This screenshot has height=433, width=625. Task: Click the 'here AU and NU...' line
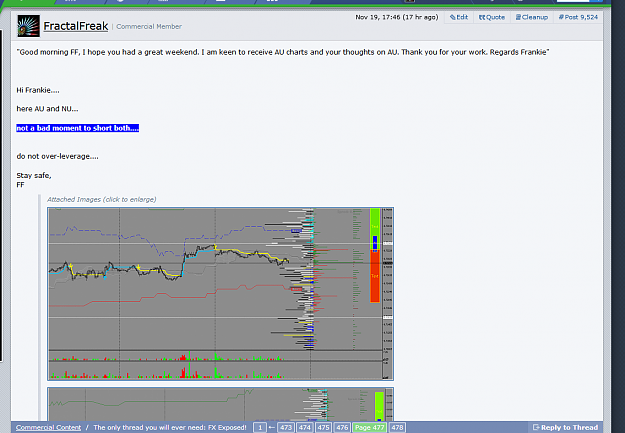click(x=47, y=109)
